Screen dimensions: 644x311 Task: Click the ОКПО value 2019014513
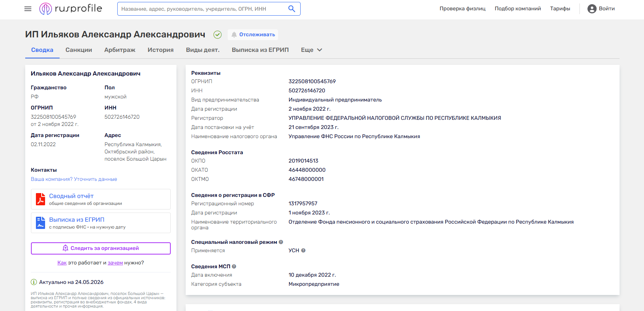pos(303,161)
